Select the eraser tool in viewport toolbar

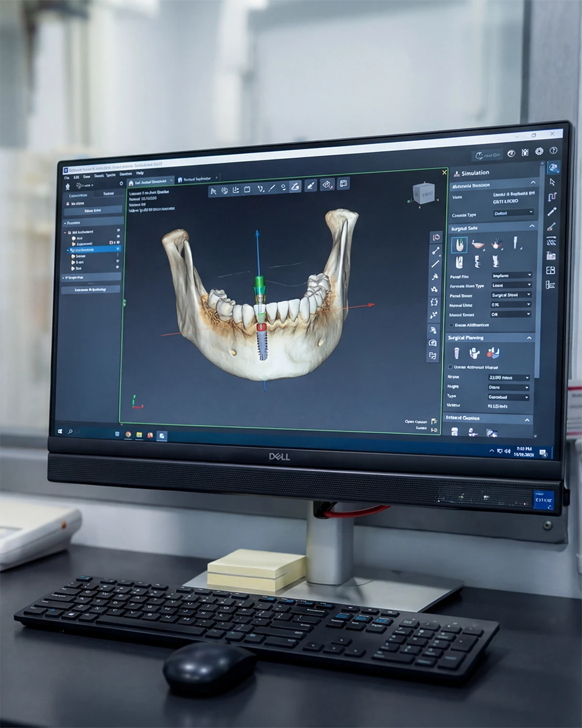coord(311,185)
